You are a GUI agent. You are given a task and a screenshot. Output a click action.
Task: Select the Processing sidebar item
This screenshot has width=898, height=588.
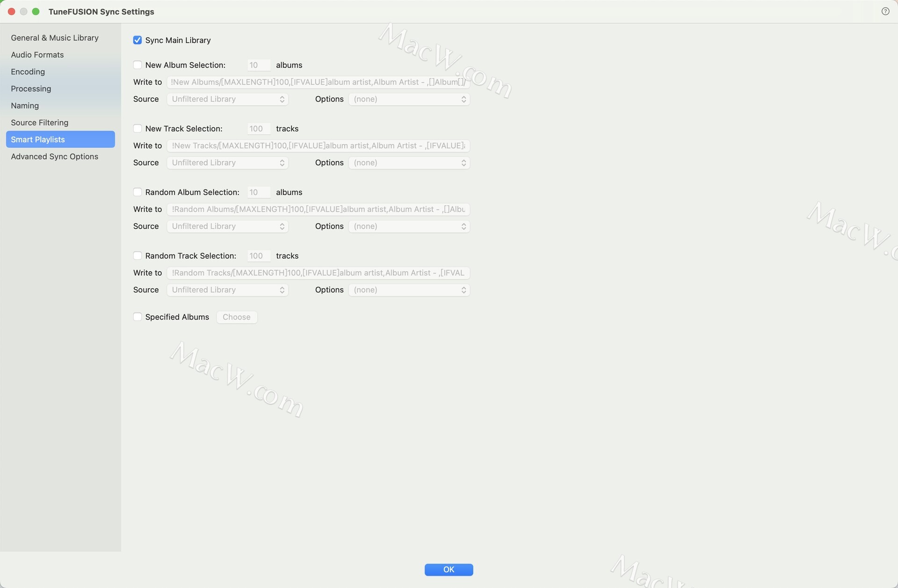pos(60,88)
